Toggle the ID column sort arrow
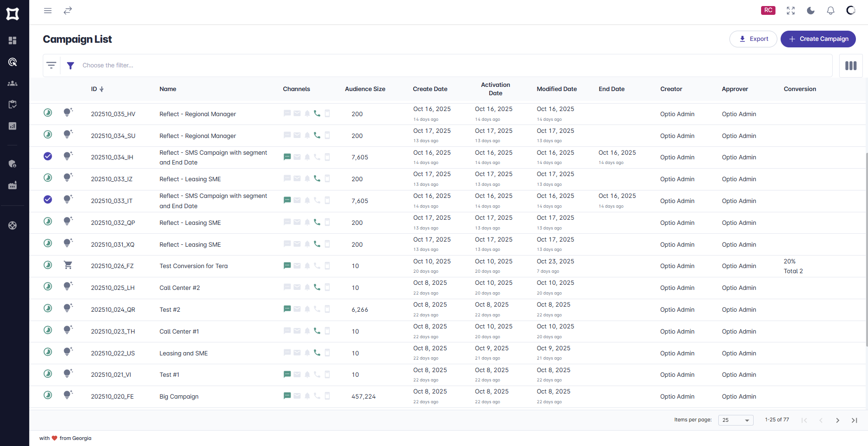The image size is (868, 446). (x=102, y=89)
